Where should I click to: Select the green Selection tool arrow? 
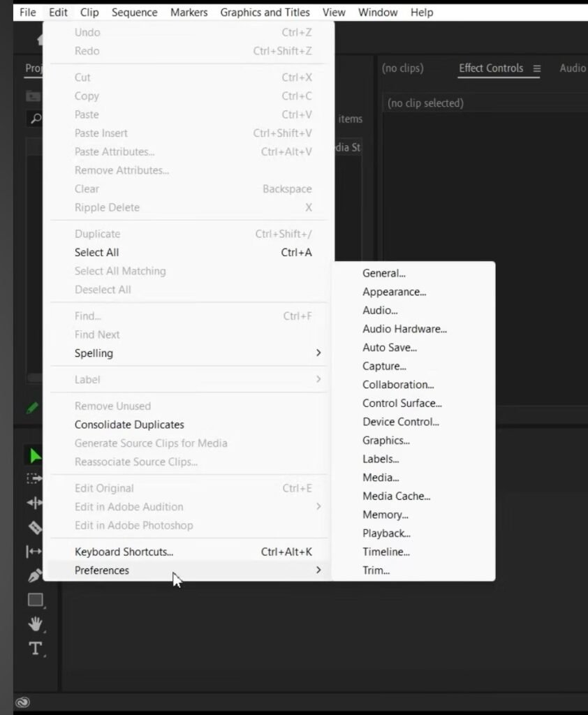click(34, 457)
